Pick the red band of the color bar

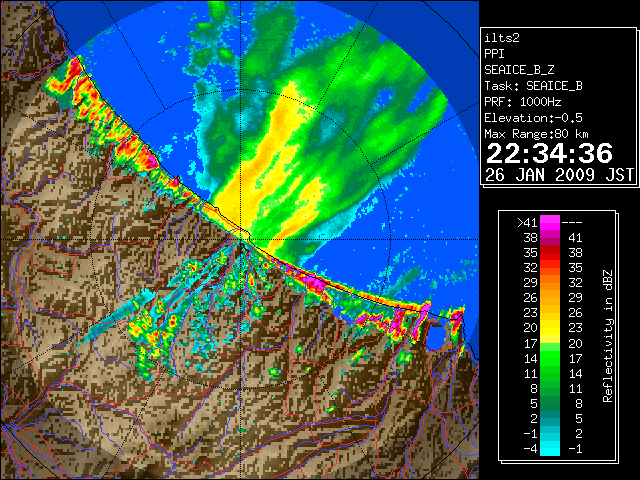550,253
